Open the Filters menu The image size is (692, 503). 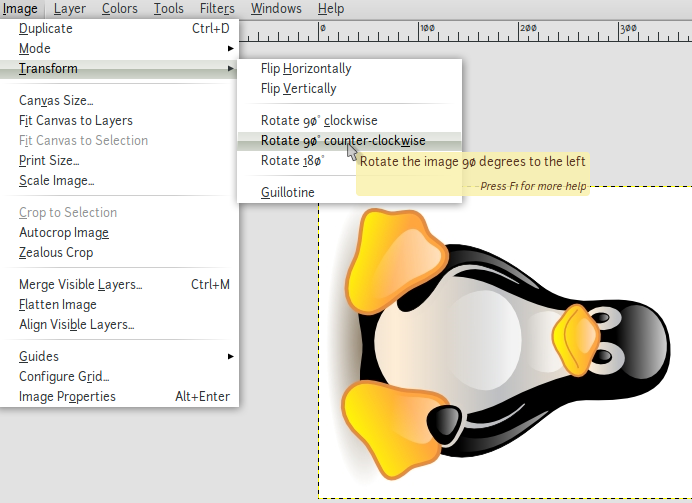(x=217, y=9)
